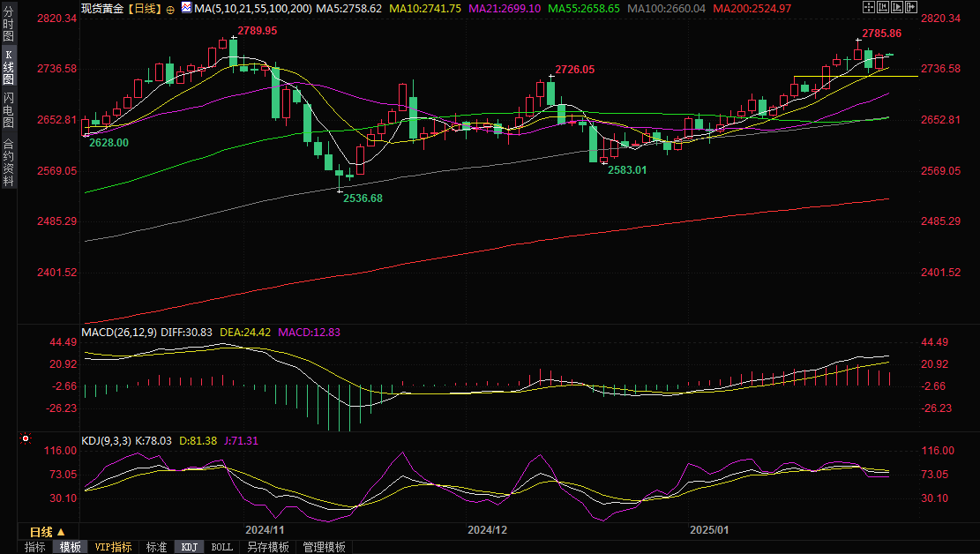Open 管理模板 template manager
Image resolution: width=980 pixels, height=554 pixels.
pos(325,547)
